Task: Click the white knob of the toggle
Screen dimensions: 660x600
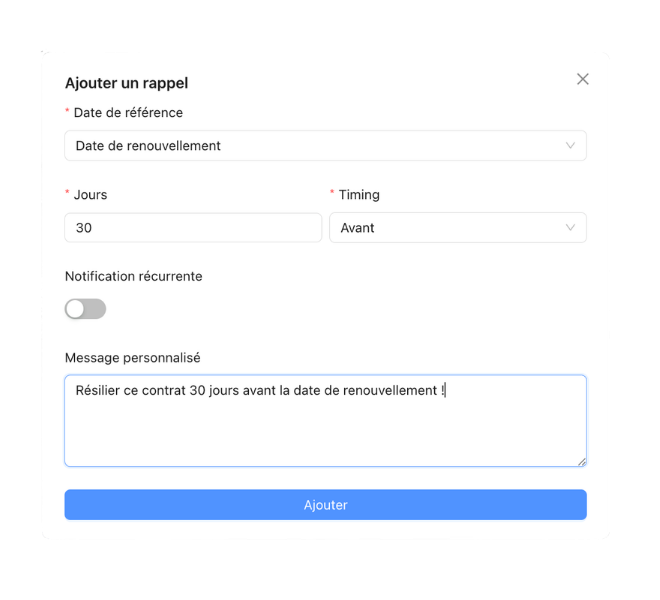Action: tap(75, 309)
